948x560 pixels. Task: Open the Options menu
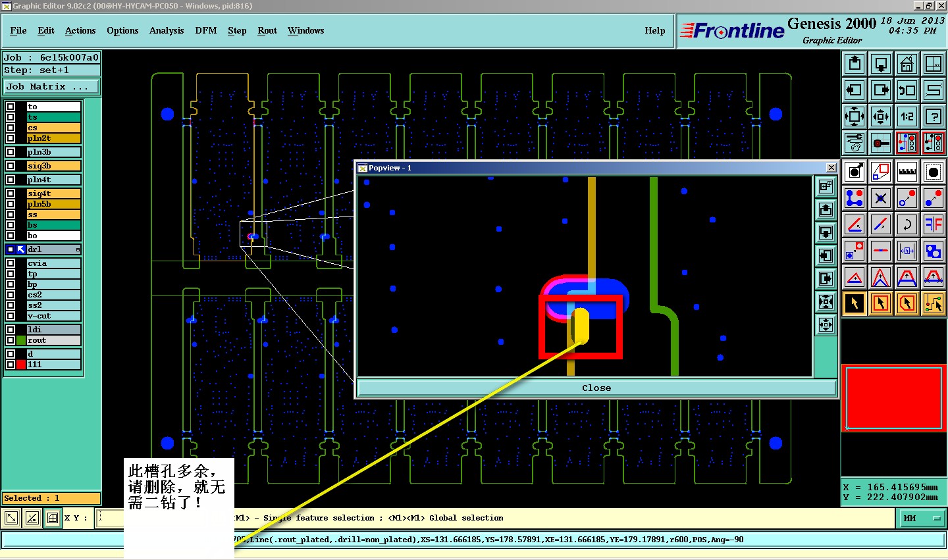tap(122, 30)
